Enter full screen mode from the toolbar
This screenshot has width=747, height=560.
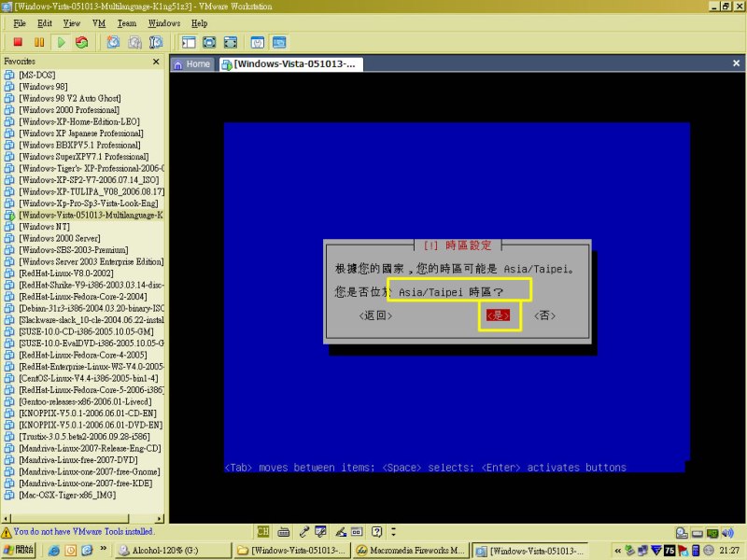click(230, 42)
